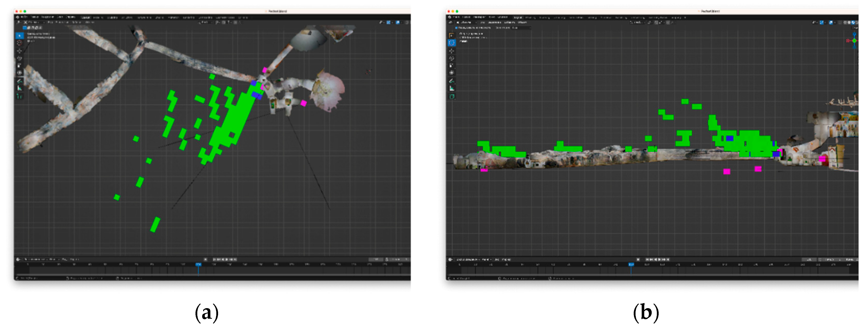Activate the Move tool in right window (b)
868x330 pixels.
click(452, 51)
